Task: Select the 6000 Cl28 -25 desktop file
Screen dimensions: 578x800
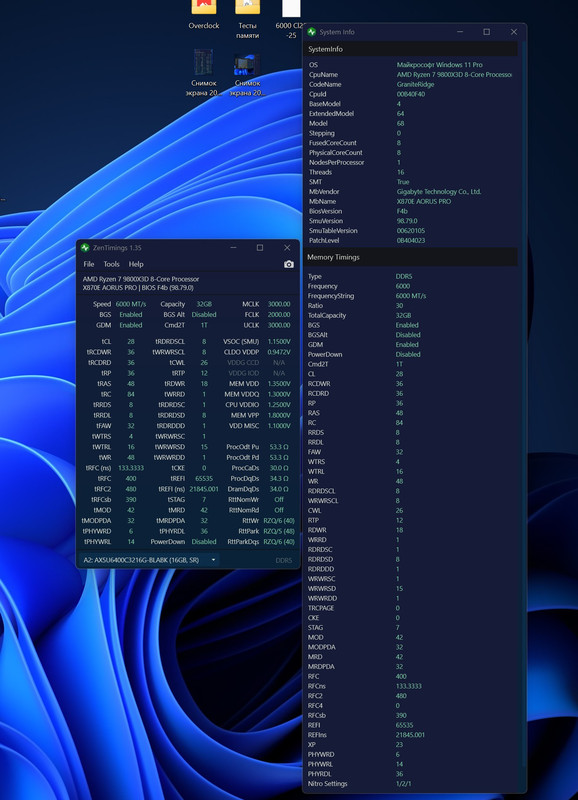Action: point(290,20)
